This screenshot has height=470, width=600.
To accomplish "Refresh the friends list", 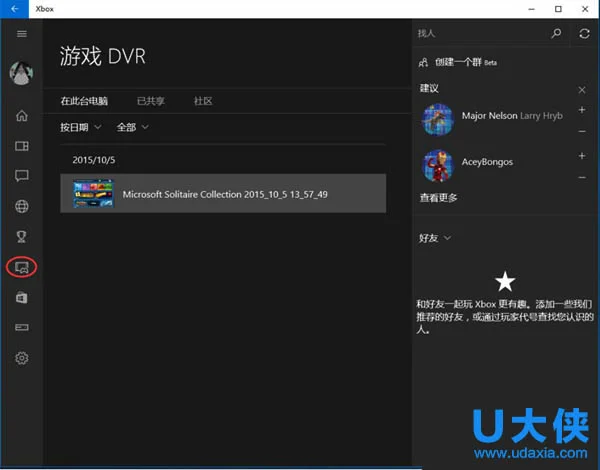I will click(584, 33).
